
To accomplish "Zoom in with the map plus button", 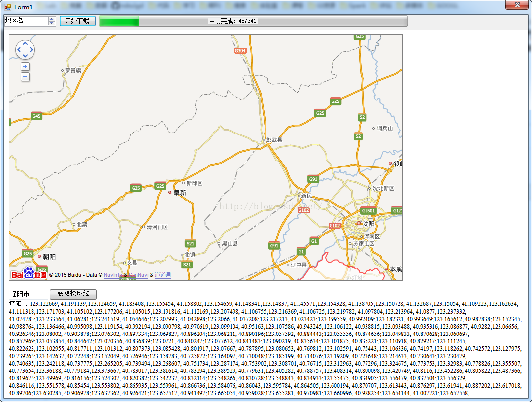I will [x=25, y=67].
